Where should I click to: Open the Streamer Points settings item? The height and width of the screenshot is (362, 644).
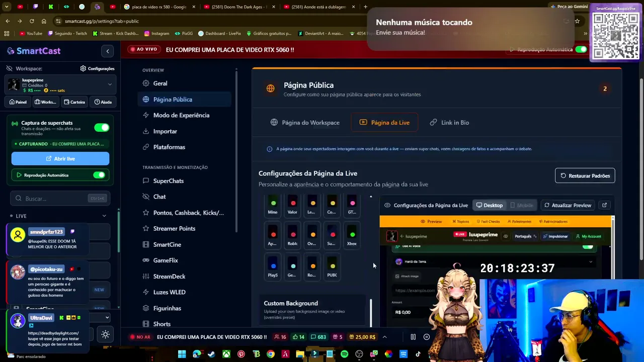(184, 228)
